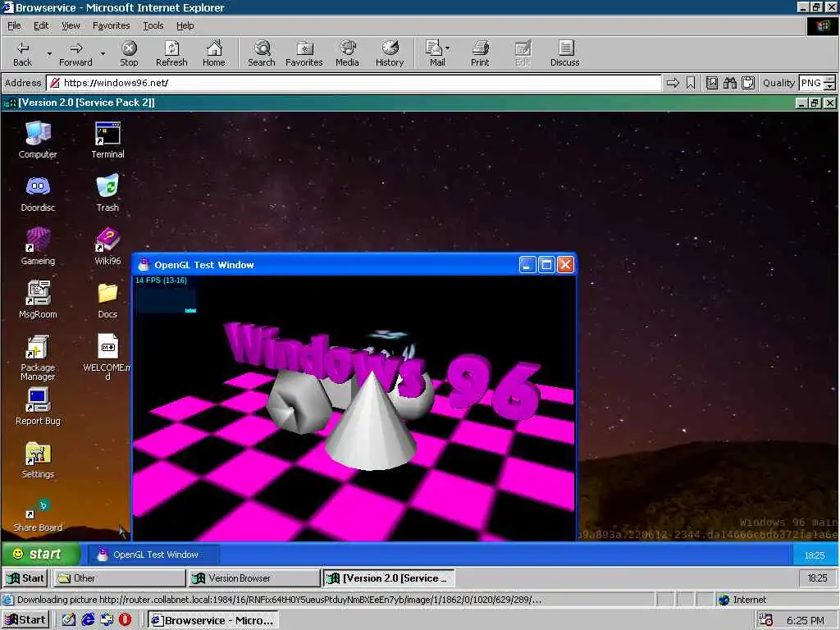Launch MsgRoom from the desktop
The height and width of the screenshot is (630, 840).
[38, 300]
